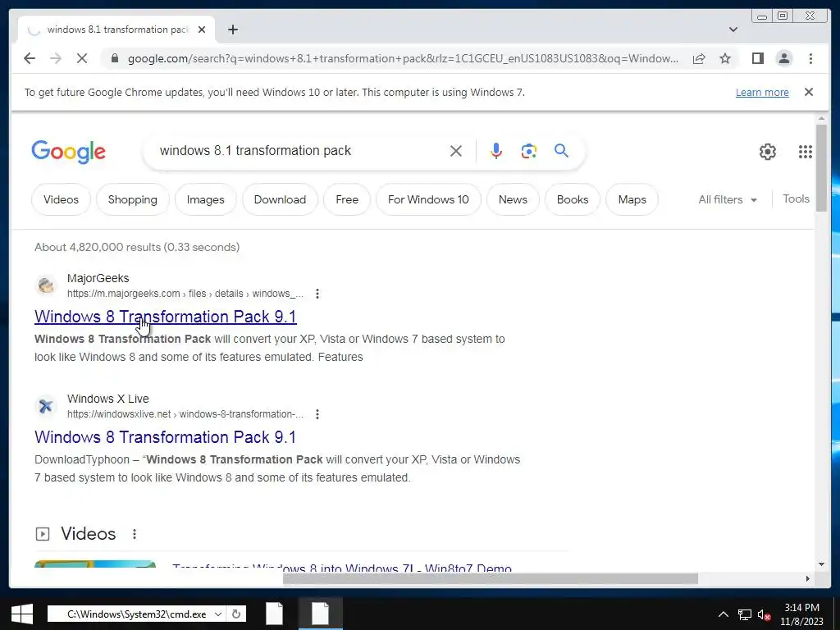Apply the Download filter chip
The image size is (840, 630).
(280, 199)
